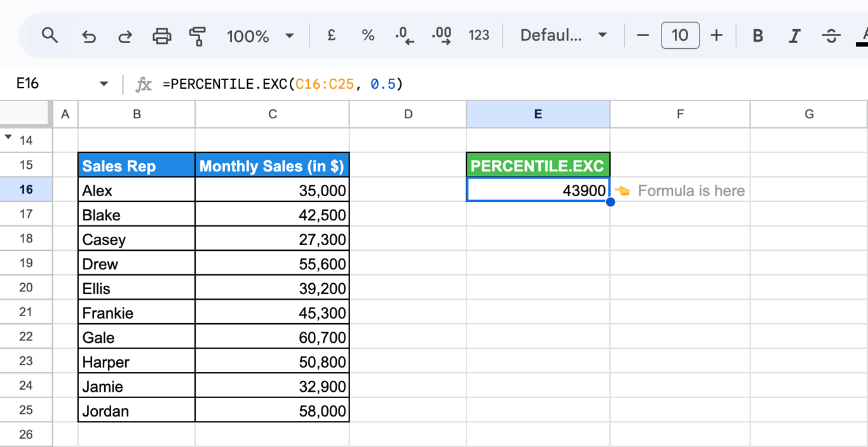Viewport: 868px width, 447px height.
Task: Select column C header
Action: [x=272, y=114]
